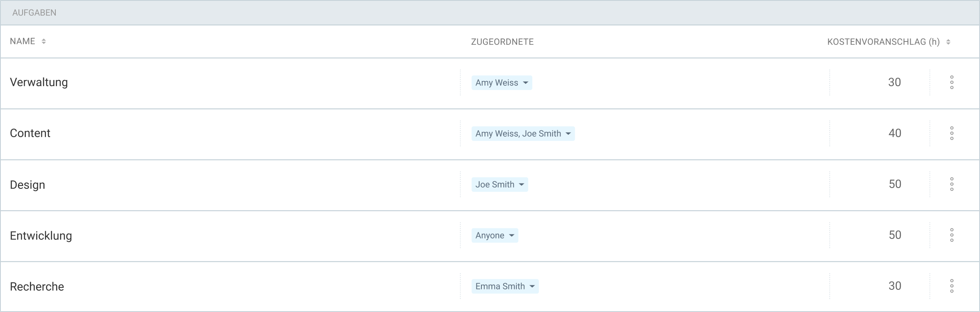The width and height of the screenshot is (980, 312).
Task: Open the Anyone assignee dropdown
Action: (495, 235)
